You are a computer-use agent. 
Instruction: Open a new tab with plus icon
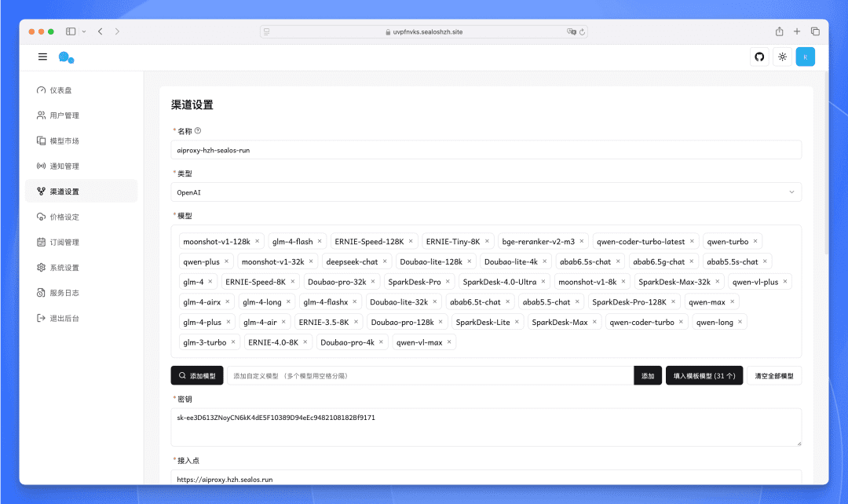click(797, 31)
